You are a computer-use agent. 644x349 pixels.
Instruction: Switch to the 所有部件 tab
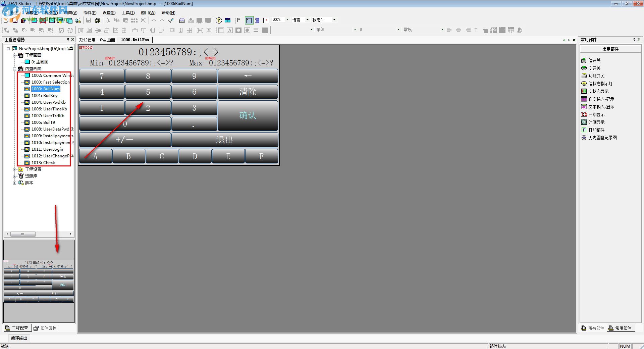pos(593,328)
